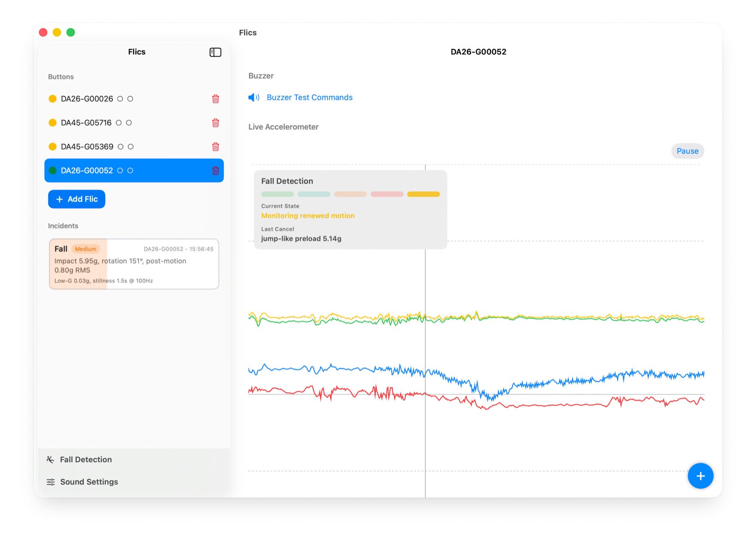Click yellow status dot of DA45-G05716

[52, 123]
